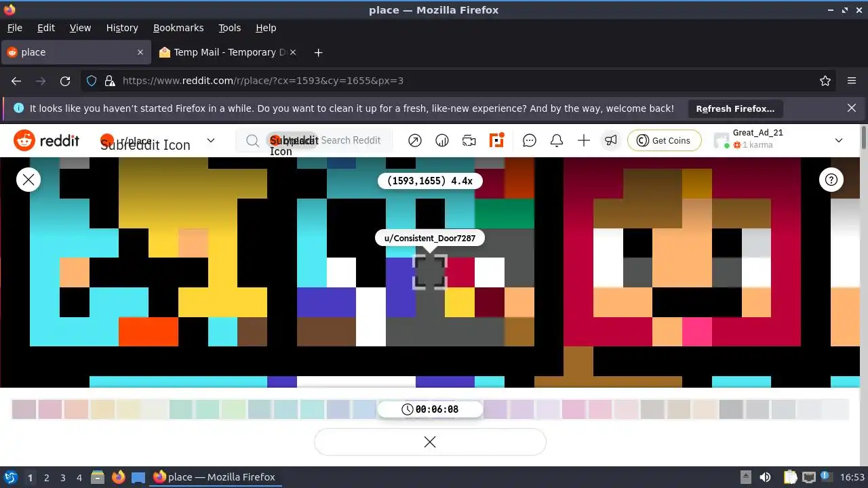Click the place — Mozilla Firefox taskbar entry
The image size is (868, 488).
pyautogui.click(x=214, y=477)
